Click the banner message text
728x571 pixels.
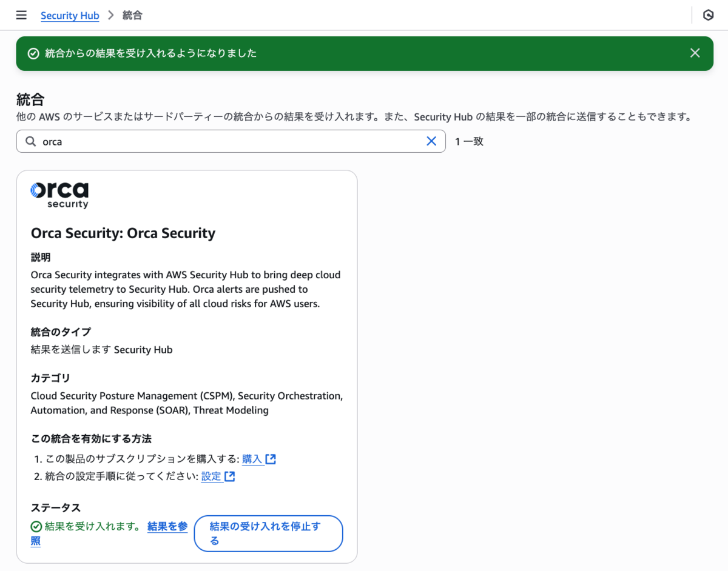(151, 53)
